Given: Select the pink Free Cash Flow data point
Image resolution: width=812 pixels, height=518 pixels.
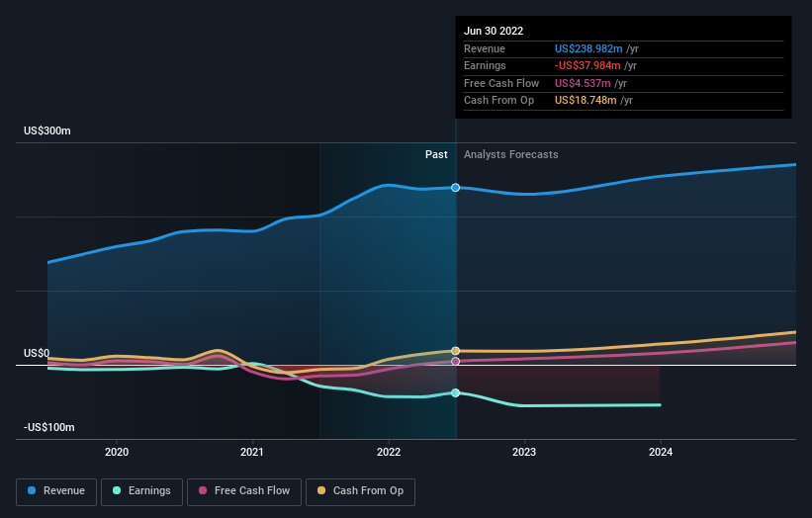Looking at the screenshot, I should pos(455,361).
